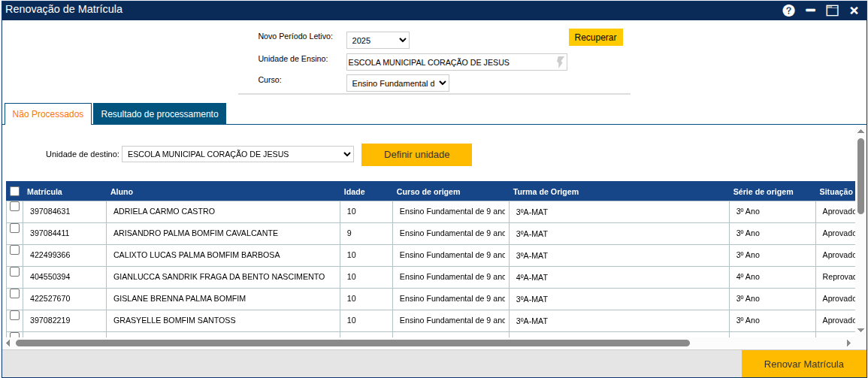Select the checkbox for GISLANE BRENNA PALMA BOMFIM
Viewport: 868px width, 378px height.
(14, 294)
